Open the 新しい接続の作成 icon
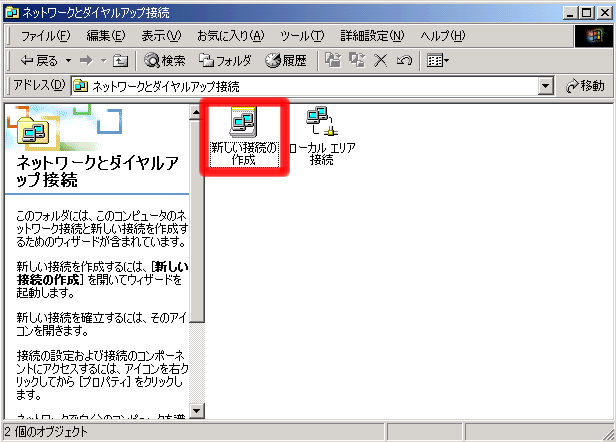Screen dimensions: 616x442 (x=244, y=136)
